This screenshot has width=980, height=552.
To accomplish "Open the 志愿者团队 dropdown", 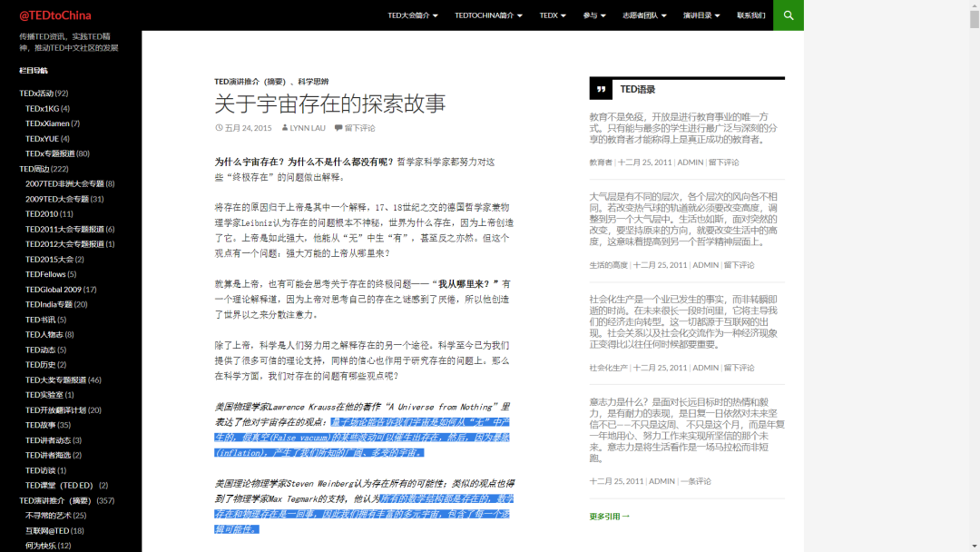I will click(644, 15).
